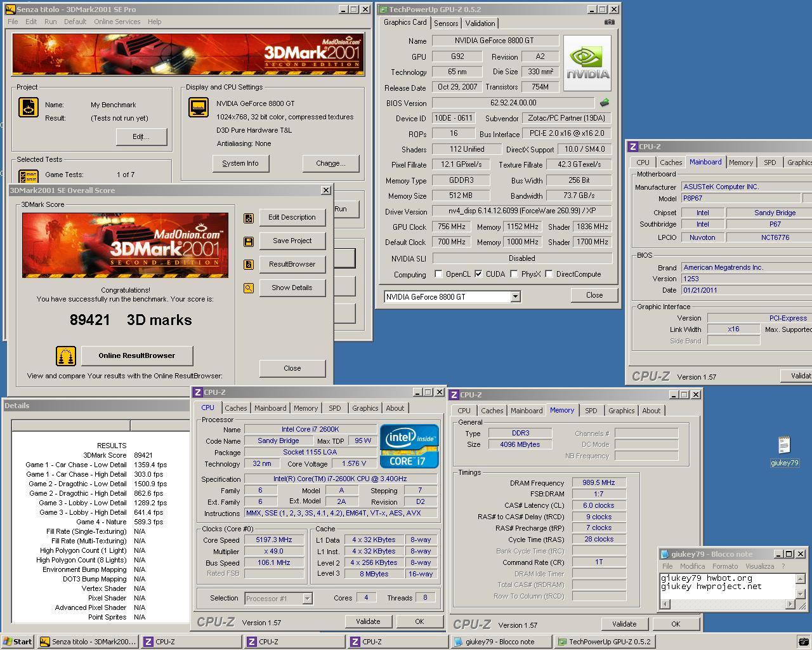
Task: Open the About tab in CPU-Z CPU window
Action: coord(395,408)
